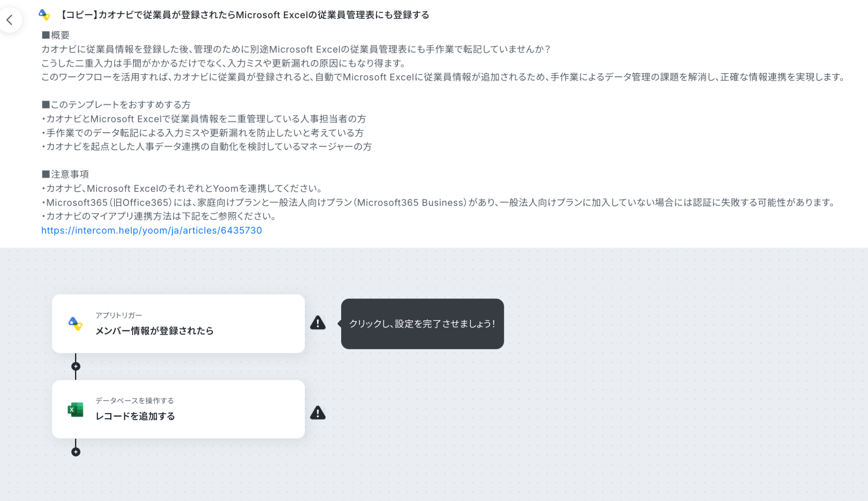Click the warning icon beside レコードを追加する
This screenshot has height=501, width=868.
point(318,412)
